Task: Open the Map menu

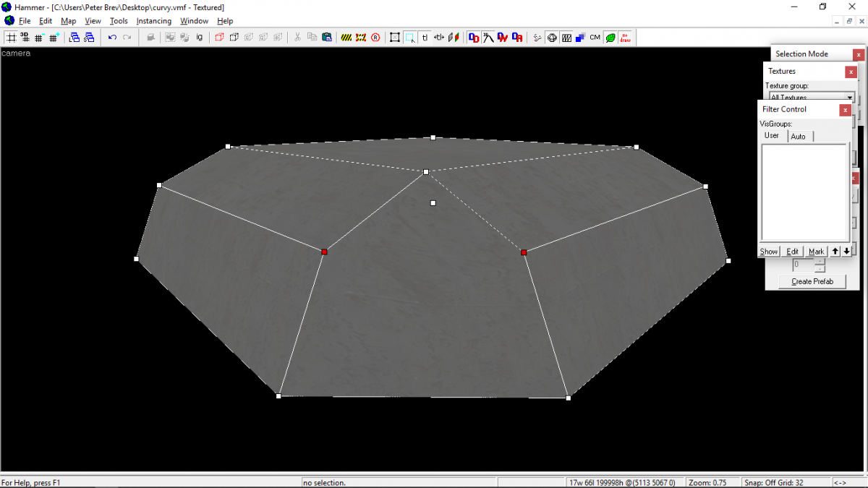Action: coord(68,21)
